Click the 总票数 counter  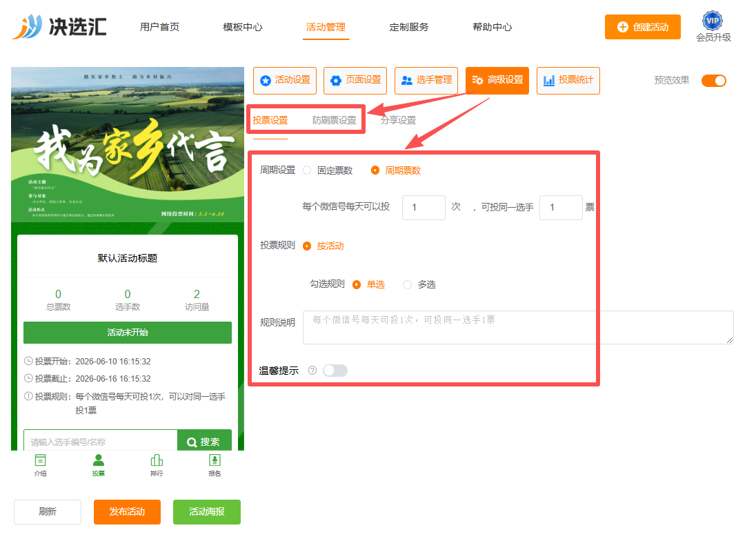(59, 300)
